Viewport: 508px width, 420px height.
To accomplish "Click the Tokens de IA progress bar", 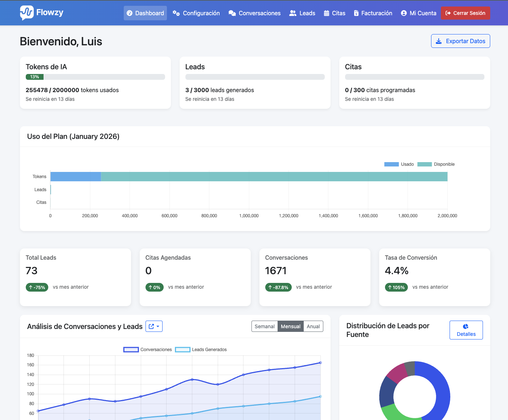I will [95, 77].
